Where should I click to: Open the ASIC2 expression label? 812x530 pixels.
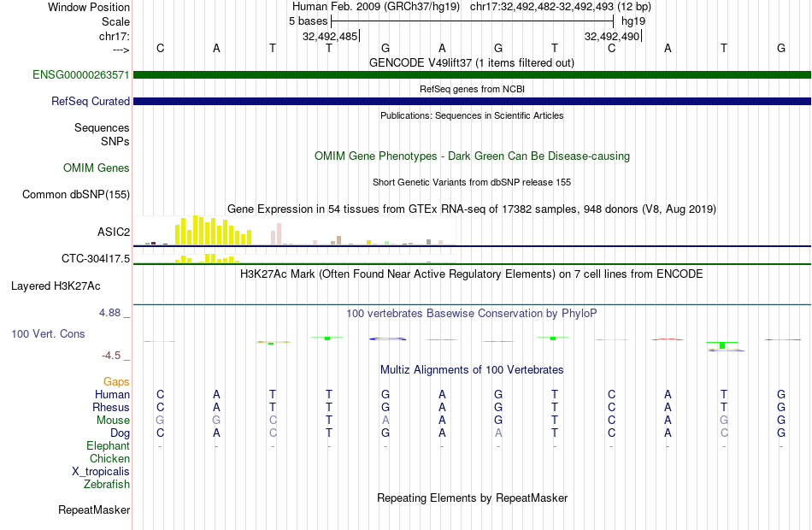click(114, 232)
